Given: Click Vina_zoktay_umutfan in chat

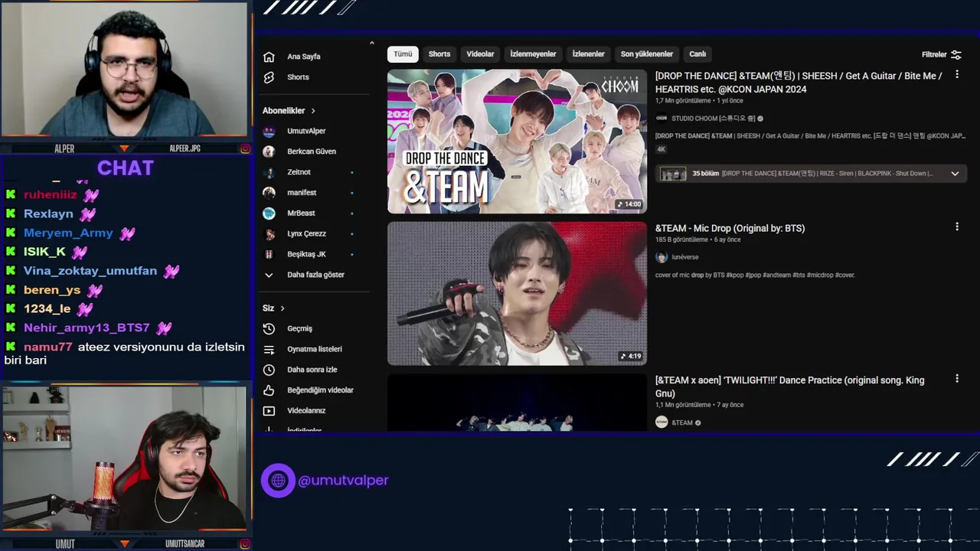Looking at the screenshot, I should pyautogui.click(x=90, y=271).
